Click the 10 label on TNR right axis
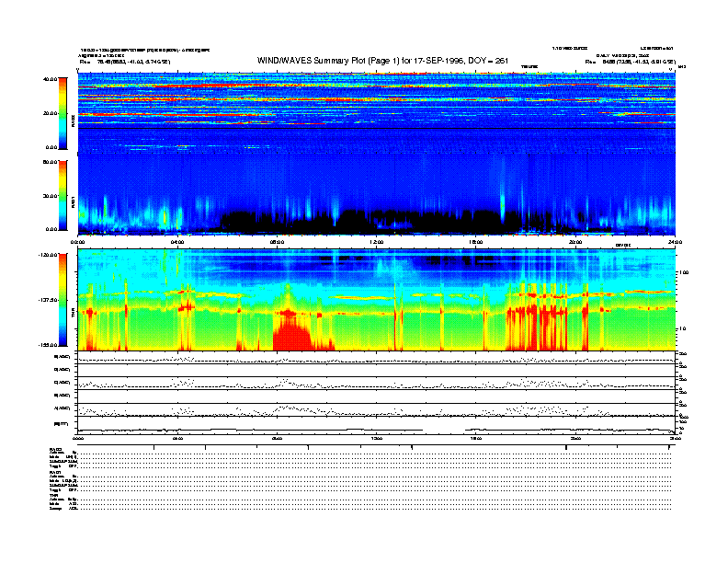728x563 pixels. (x=684, y=329)
